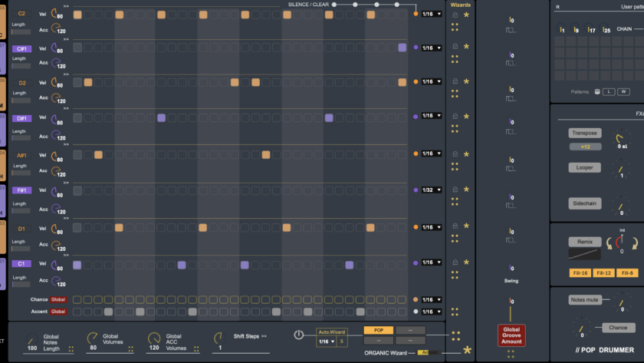Click the Global Volumes knob
Image resolution: width=644 pixels, height=363 pixels.
click(x=93, y=338)
